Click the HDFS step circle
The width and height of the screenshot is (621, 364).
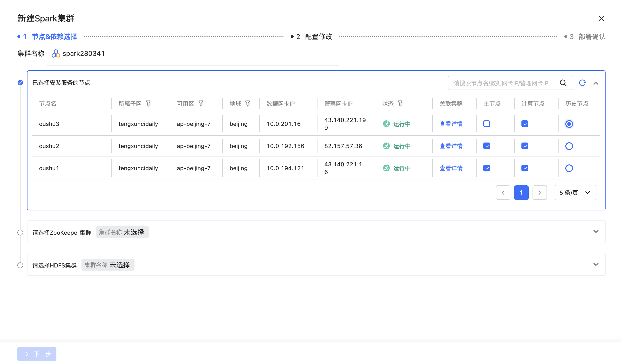20,265
